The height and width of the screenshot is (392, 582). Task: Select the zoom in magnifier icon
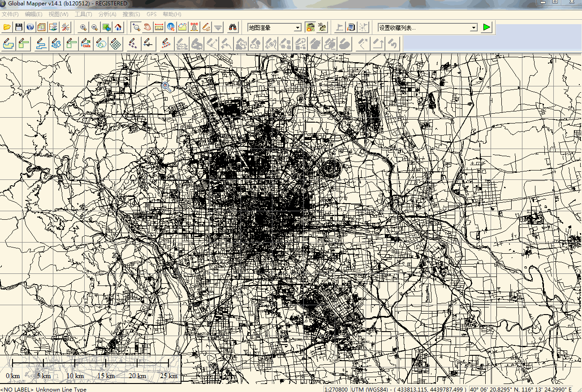(x=83, y=27)
